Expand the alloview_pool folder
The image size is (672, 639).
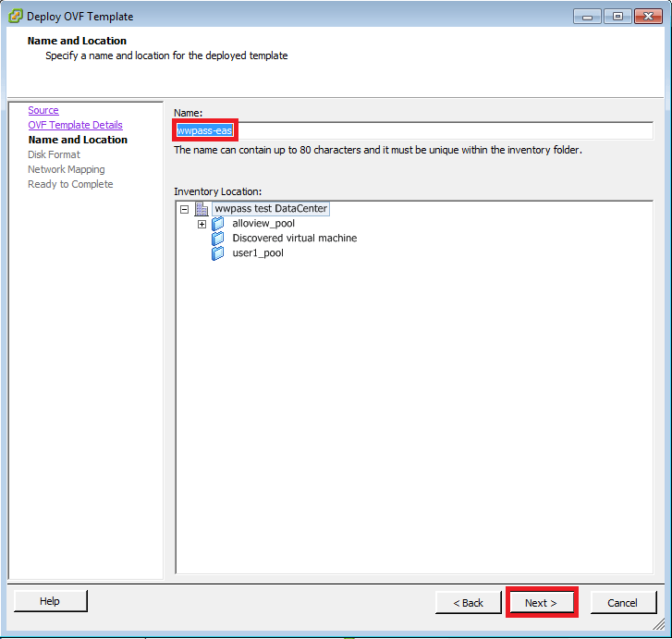coord(202,224)
